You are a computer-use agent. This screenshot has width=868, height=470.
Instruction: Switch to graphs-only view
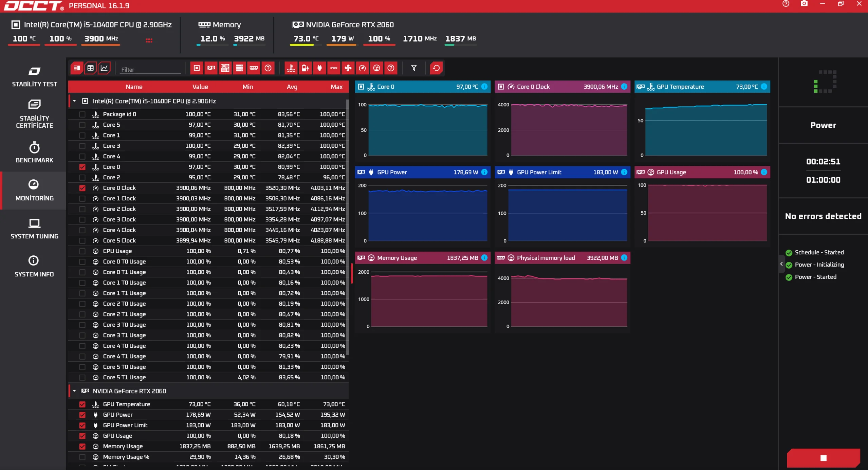104,68
